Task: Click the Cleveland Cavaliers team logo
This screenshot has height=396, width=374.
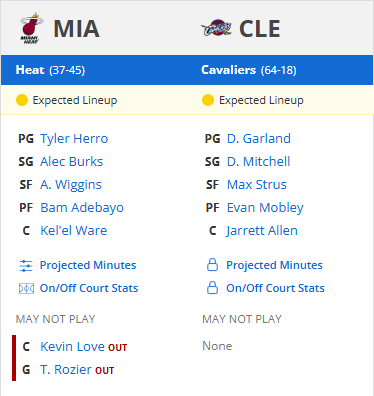Action: pos(216,28)
